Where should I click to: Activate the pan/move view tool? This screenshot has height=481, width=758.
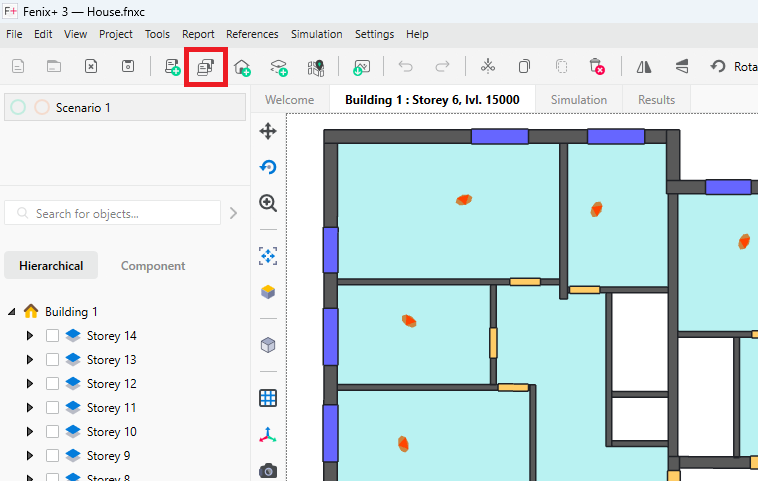pos(268,131)
